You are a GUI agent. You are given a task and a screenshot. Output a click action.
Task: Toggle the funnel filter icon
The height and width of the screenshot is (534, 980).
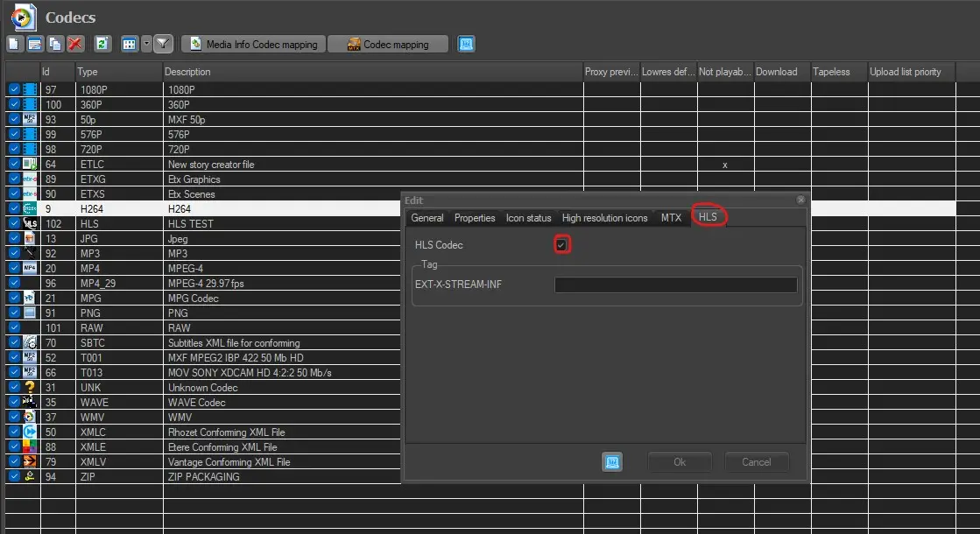[163, 44]
